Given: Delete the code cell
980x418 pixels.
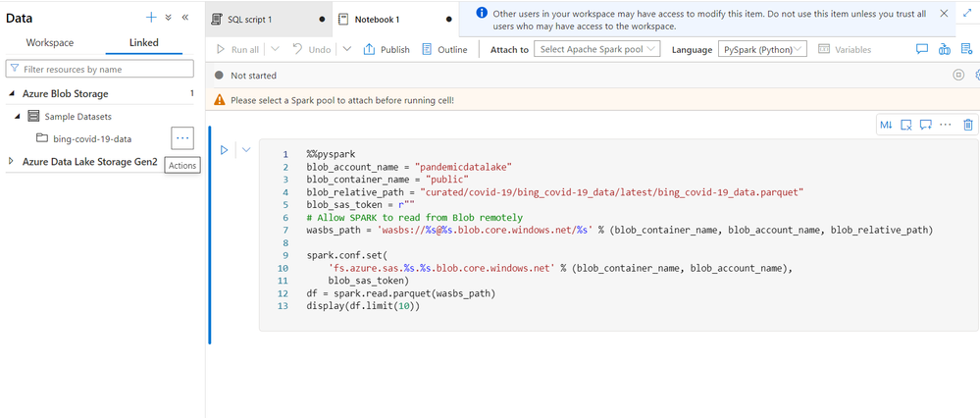Looking at the screenshot, I should click(x=968, y=125).
